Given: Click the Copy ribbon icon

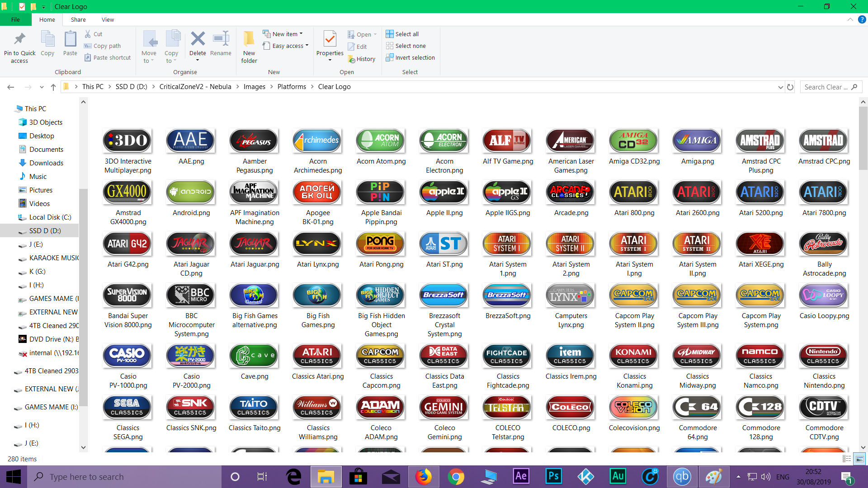Looking at the screenshot, I should (x=47, y=39).
